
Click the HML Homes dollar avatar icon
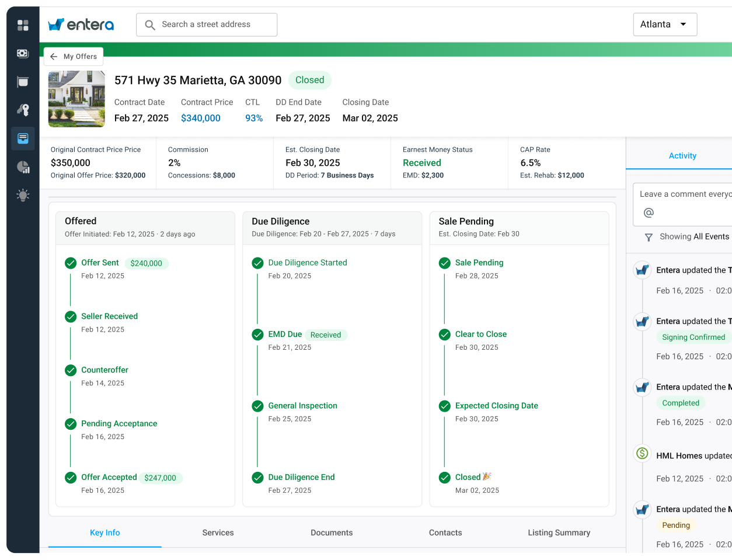[642, 453]
